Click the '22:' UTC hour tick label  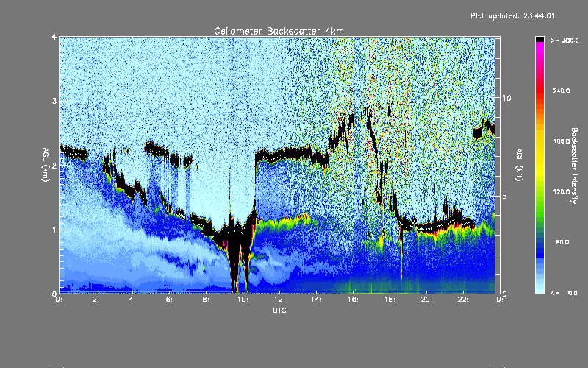click(463, 300)
